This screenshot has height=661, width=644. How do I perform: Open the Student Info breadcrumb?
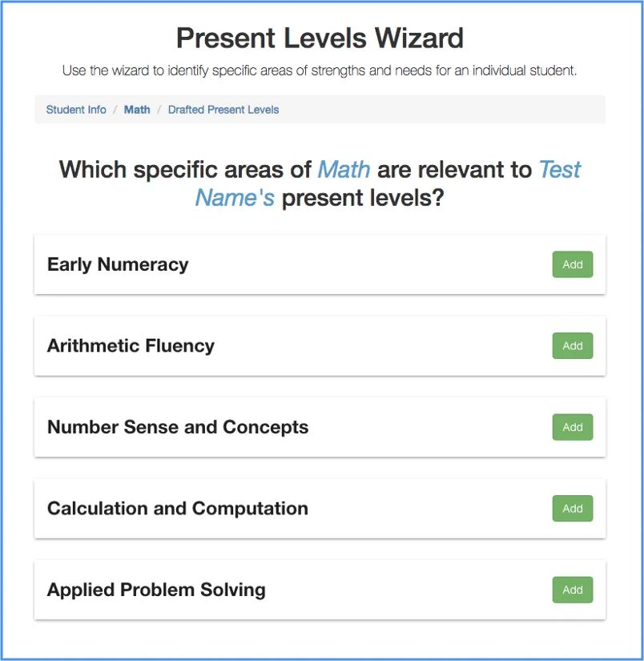pyautogui.click(x=76, y=110)
